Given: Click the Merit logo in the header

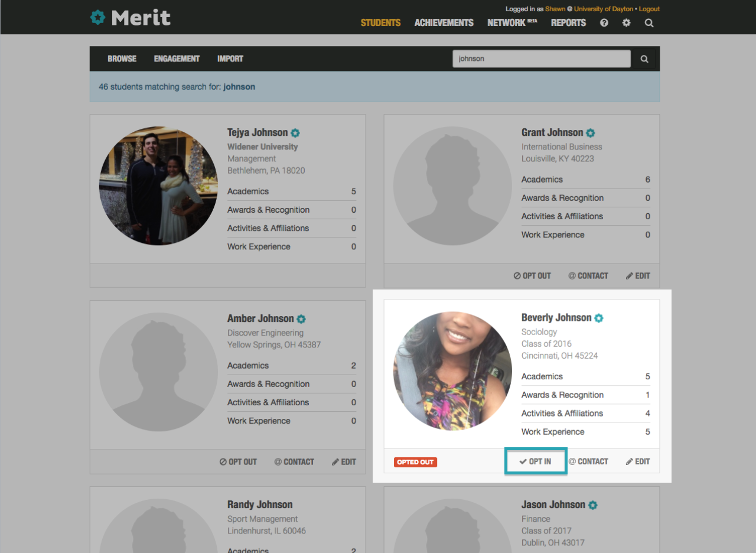Looking at the screenshot, I should tap(131, 18).
